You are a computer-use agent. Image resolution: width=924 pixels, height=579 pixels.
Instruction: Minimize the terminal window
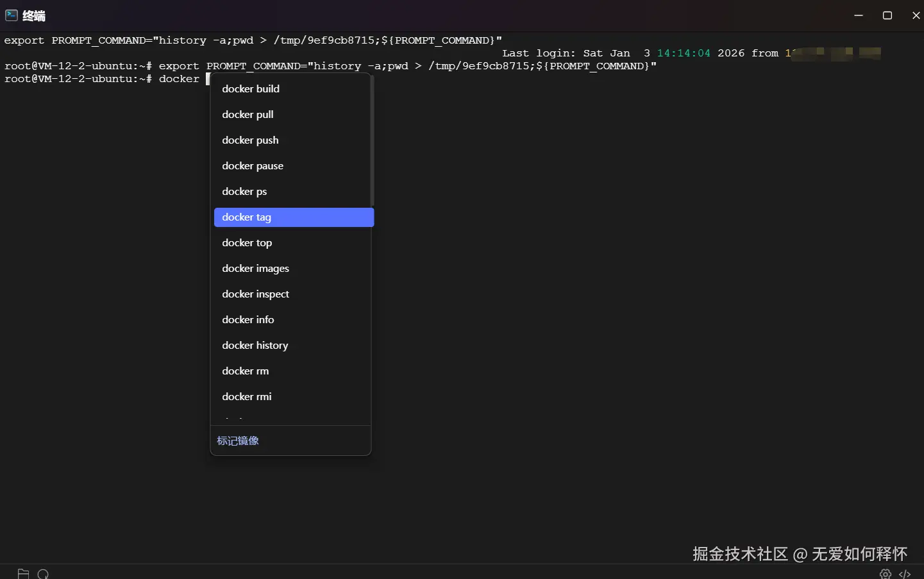click(859, 15)
